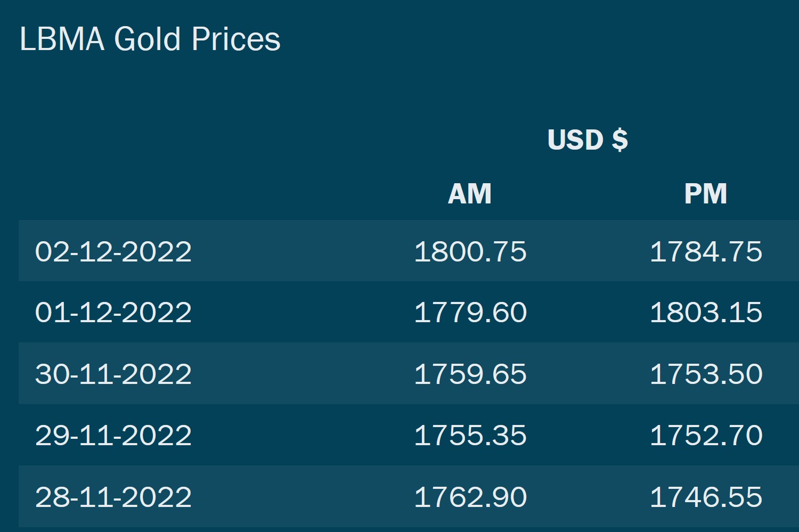
Task: Click AM price 1759.65
Action: tap(470, 374)
